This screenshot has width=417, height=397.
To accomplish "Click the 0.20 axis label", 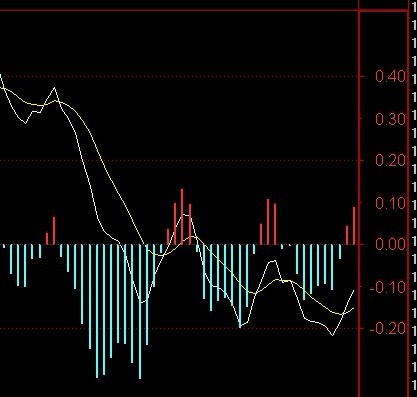I will [x=390, y=161].
